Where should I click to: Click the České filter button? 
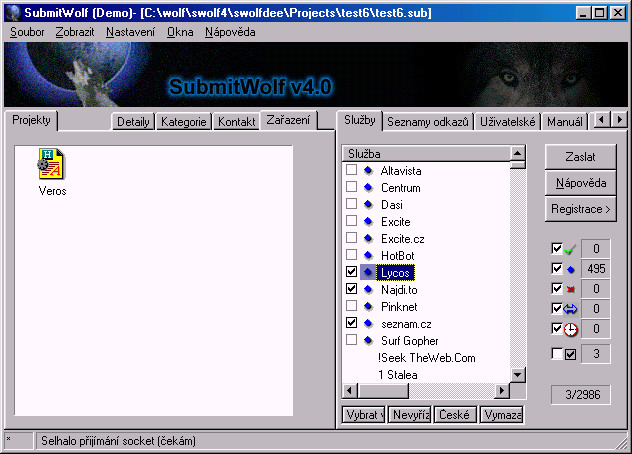tap(455, 415)
